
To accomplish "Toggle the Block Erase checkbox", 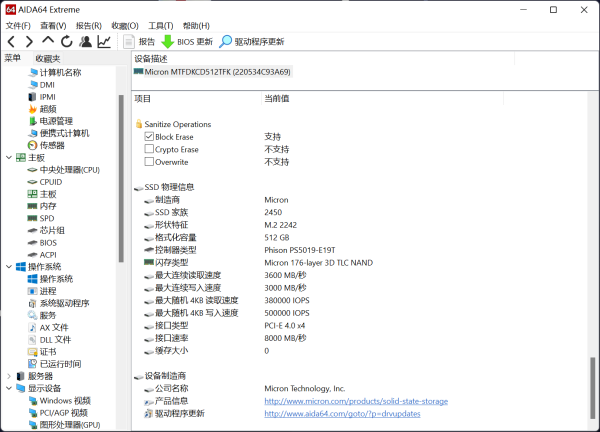I will (149, 137).
